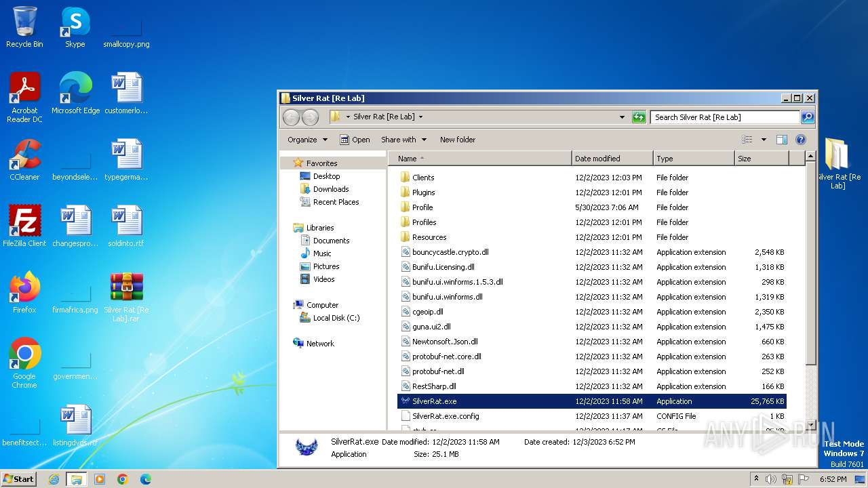868x488 pixels.
Task: Sort by the Type column header
Action: (x=694, y=159)
